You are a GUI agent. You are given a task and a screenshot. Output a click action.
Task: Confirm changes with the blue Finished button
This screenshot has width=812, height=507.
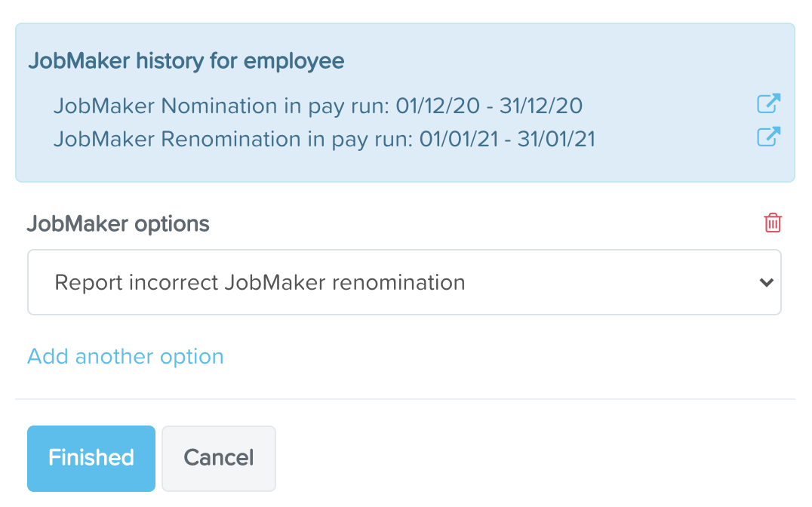click(91, 458)
